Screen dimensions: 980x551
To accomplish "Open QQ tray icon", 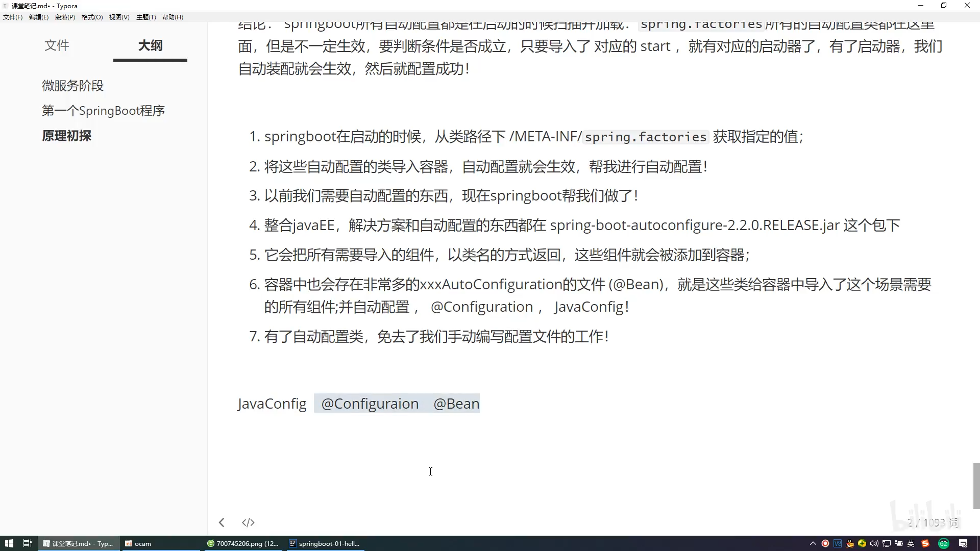I will pos(850,543).
